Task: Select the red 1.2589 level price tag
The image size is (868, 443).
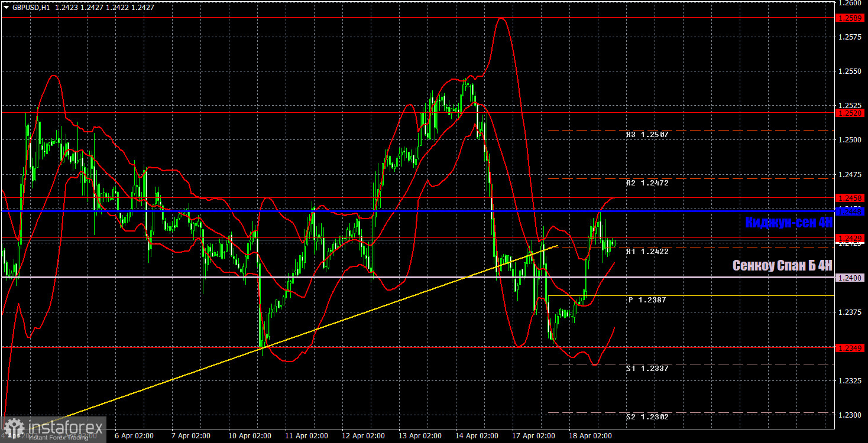Action: coord(850,18)
